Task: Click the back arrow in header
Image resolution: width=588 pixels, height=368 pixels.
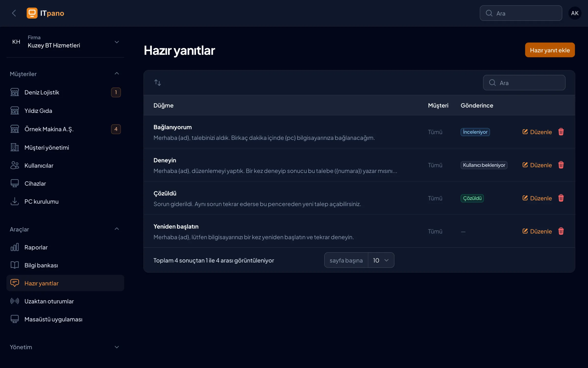Action: [x=14, y=13]
